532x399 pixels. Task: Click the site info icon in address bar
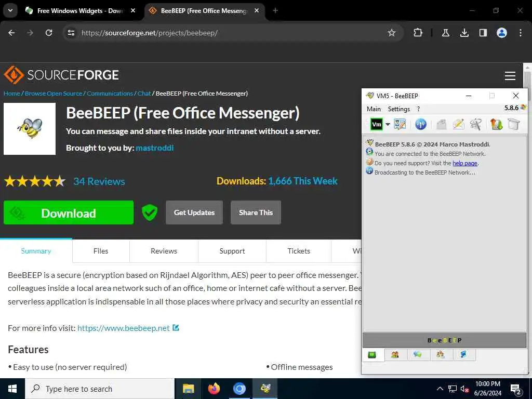tap(71, 33)
